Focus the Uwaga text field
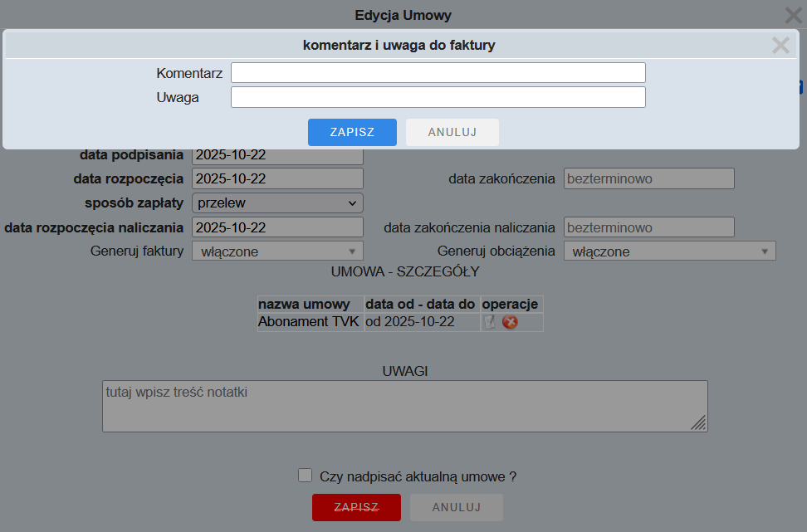 (438, 98)
